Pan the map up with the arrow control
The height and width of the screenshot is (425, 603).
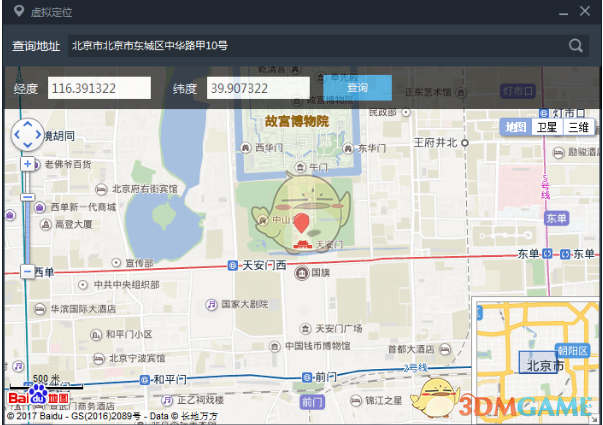pyautogui.click(x=27, y=122)
